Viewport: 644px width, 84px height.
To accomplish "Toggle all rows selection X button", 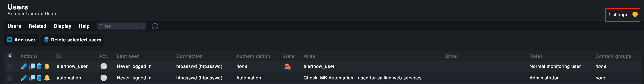I will (10, 56).
